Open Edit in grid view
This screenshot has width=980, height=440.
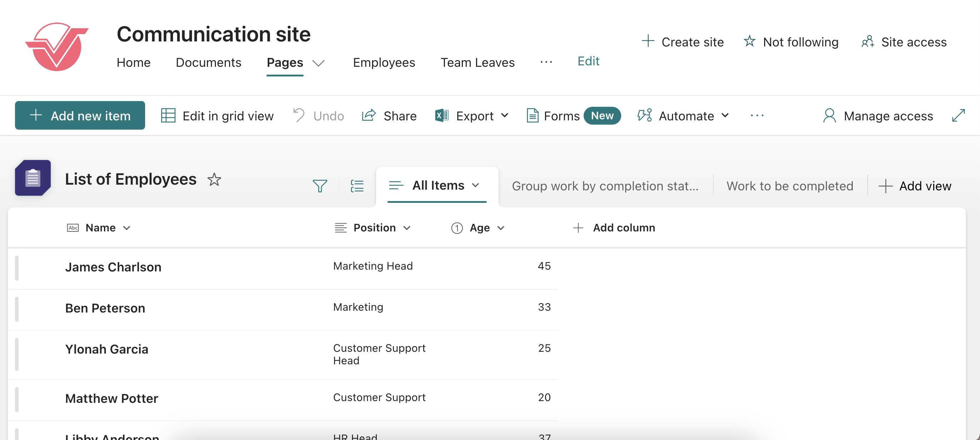217,116
